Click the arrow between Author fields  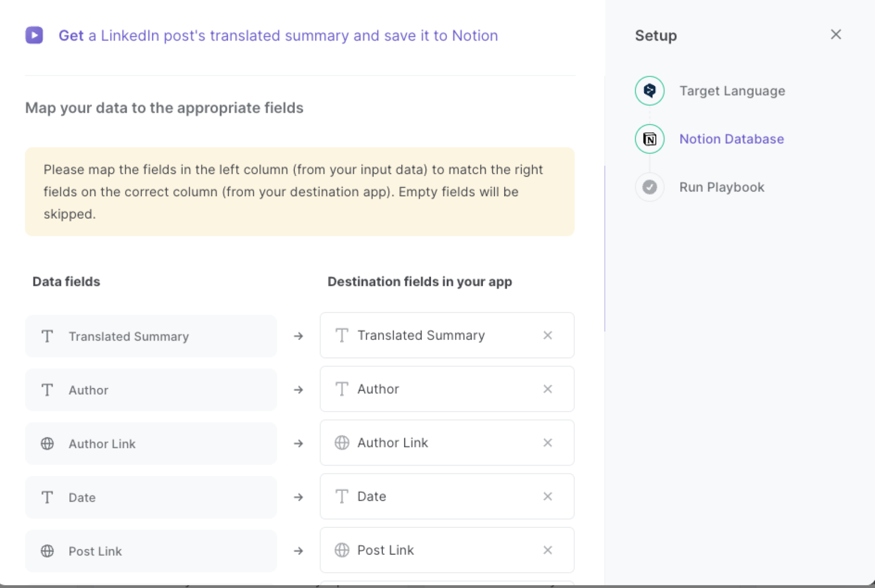pos(298,390)
